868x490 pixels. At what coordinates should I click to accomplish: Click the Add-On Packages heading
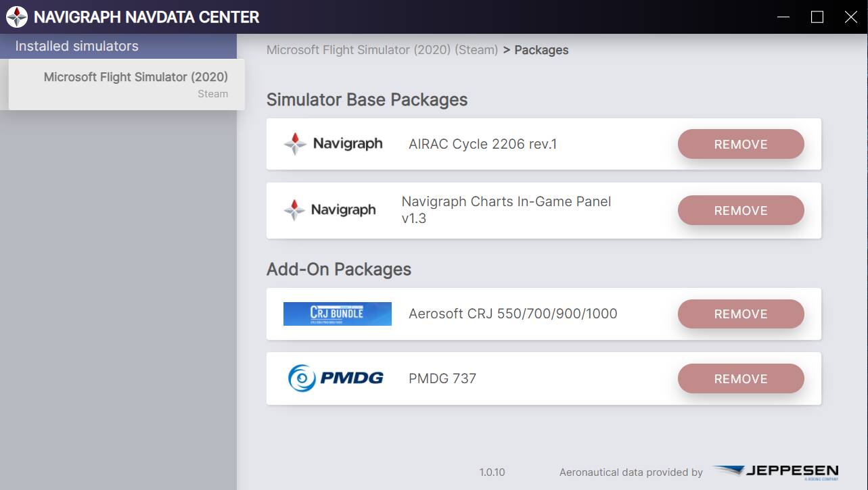click(x=339, y=269)
